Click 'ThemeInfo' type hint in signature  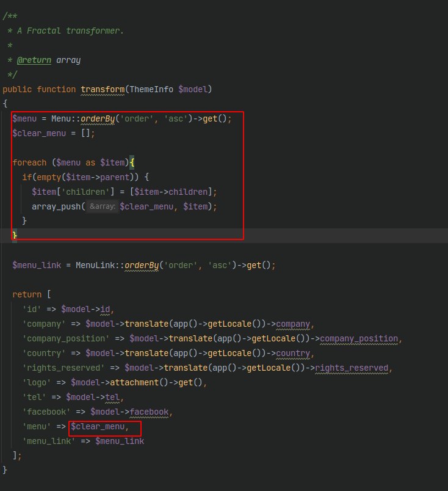(151, 90)
